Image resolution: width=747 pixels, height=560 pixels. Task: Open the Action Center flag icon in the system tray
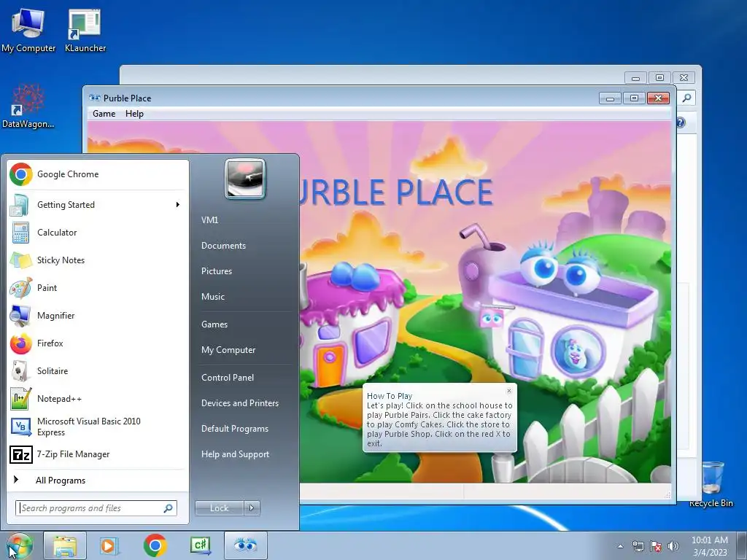click(x=656, y=546)
